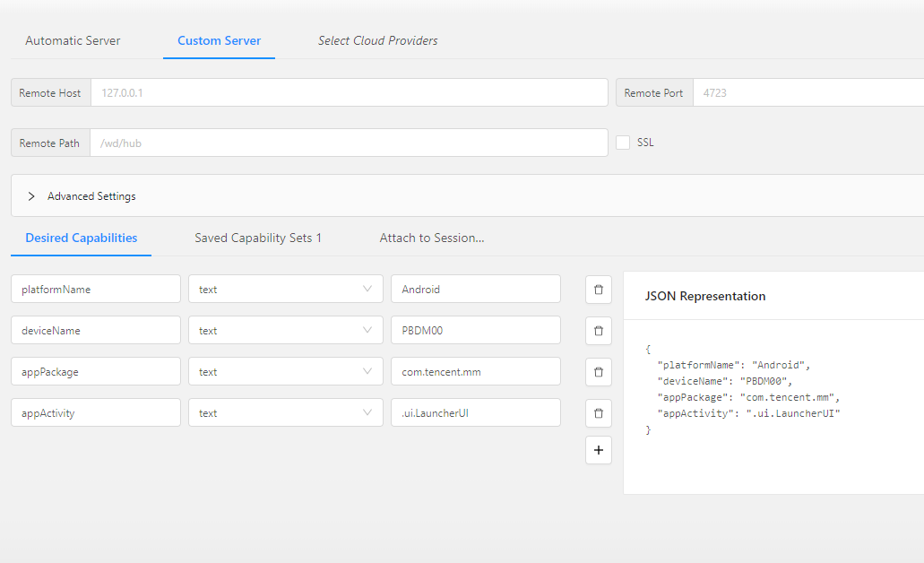Click trash icon for appPackage row
The width and height of the screenshot is (924, 563).
599,372
